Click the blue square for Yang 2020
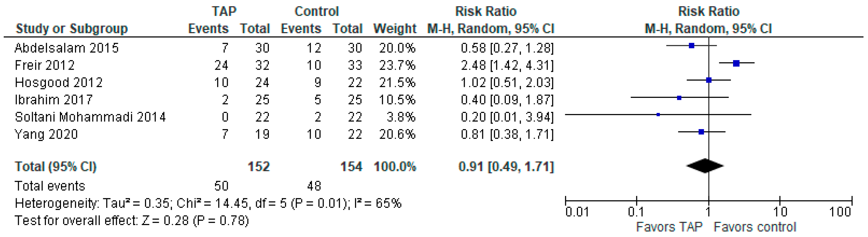 [x=701, y=132]
